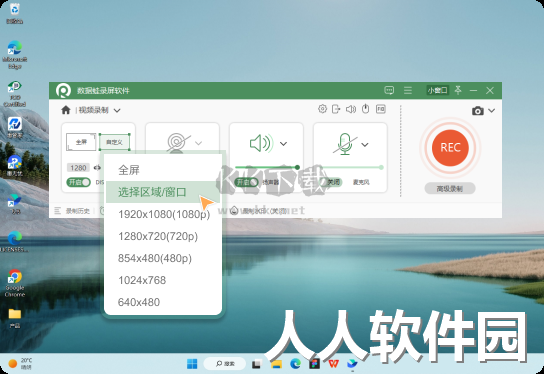Adjust the microphone volume slider

pyautogui.click(x=351, y=167)
